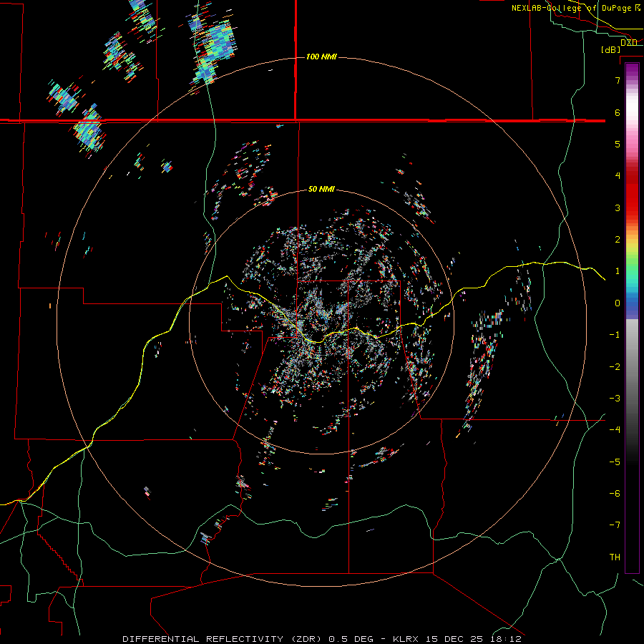The height and width of the screenshot is (644, 644).
Task: Click the TH threshold label on the scale
Action: (615, 557)
